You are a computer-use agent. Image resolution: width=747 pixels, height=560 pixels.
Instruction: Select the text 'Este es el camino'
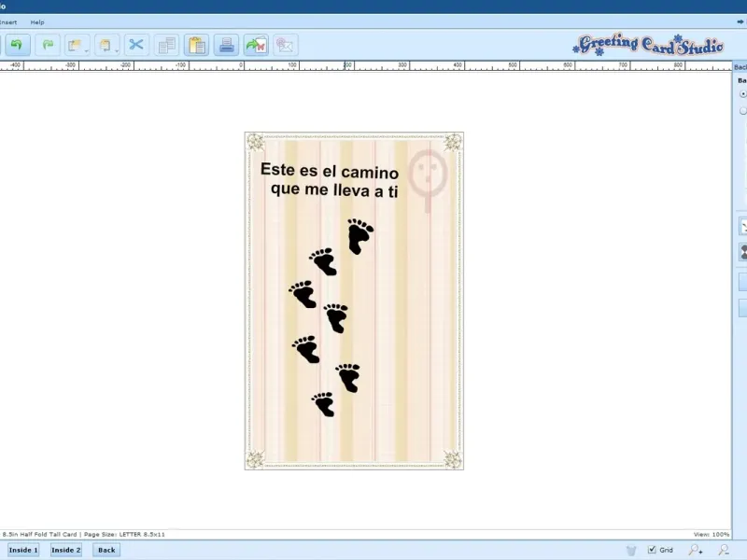click(x=330, y=171)
